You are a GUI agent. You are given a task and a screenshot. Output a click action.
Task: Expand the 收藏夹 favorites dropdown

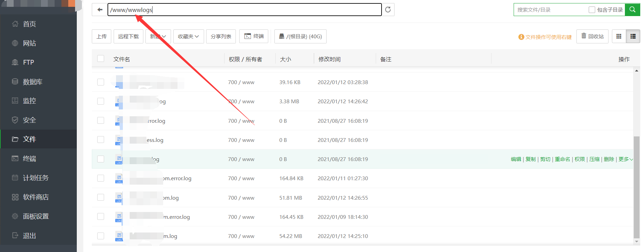(188, 36)
